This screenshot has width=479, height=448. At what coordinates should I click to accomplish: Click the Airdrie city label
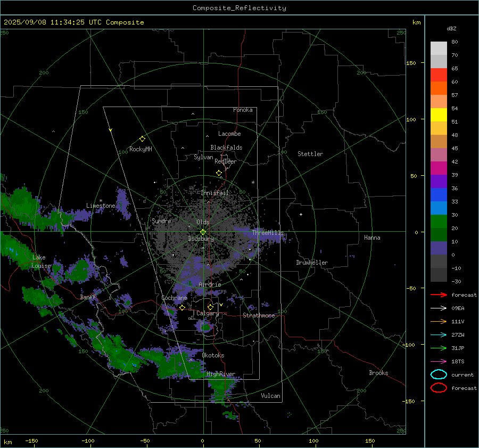pyautogui.click(x=210, y=284)
